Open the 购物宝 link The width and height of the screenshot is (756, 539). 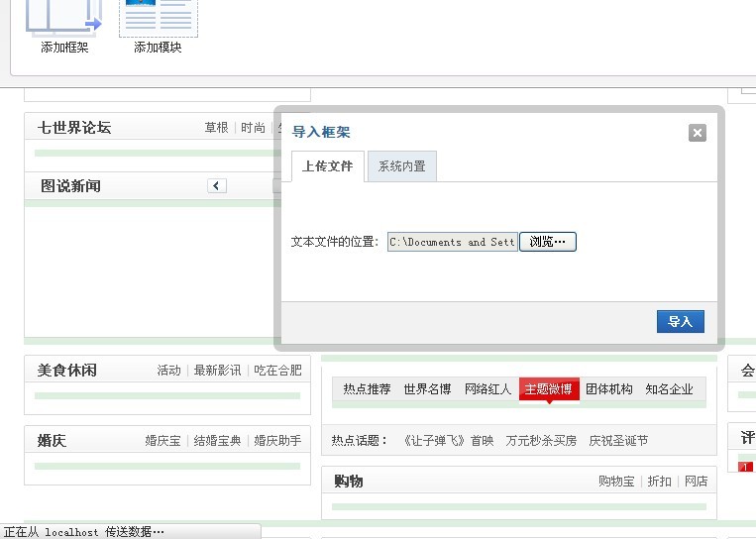tap(616, 482)
